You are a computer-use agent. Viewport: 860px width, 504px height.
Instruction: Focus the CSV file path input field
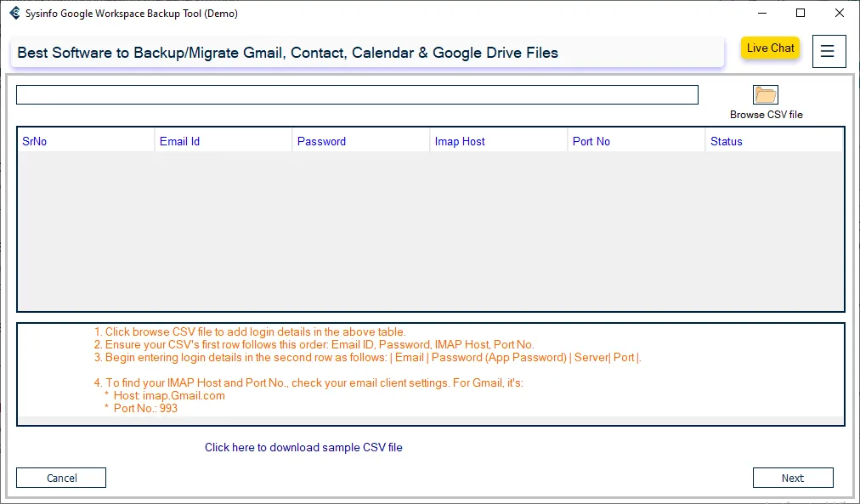357,95
